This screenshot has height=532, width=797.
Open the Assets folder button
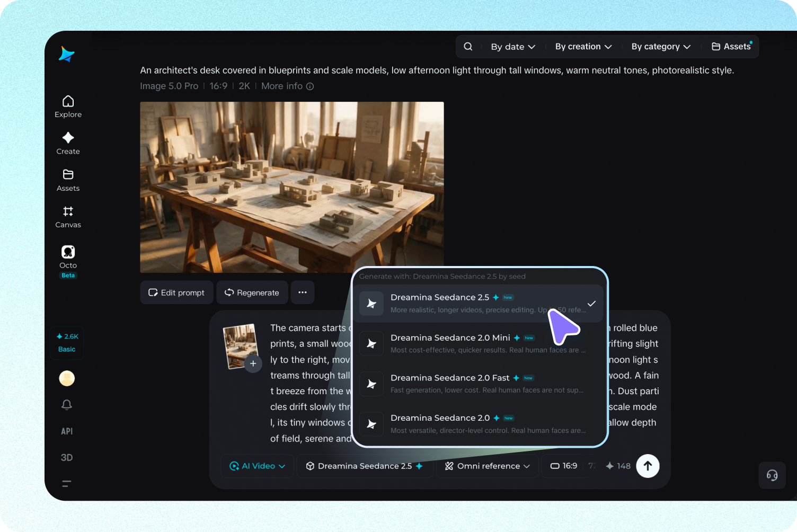tap(731, 47)
